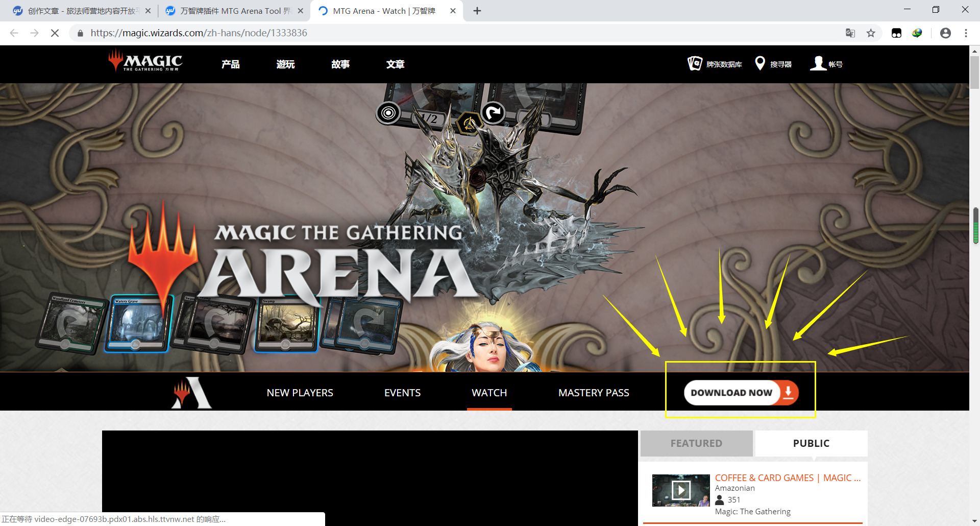Open the 故事 menu
Image resolution: width=980 pixels, height=526 pixels.
340,64
